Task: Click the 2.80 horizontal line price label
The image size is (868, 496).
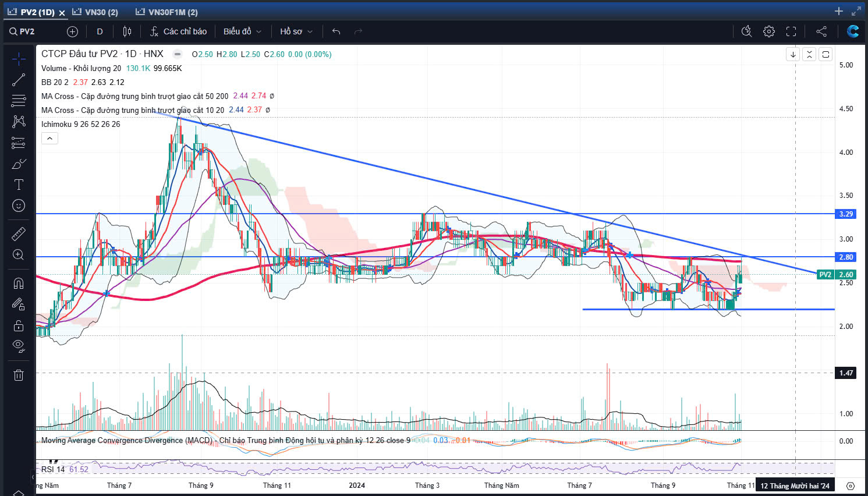Action: point(846,257)
